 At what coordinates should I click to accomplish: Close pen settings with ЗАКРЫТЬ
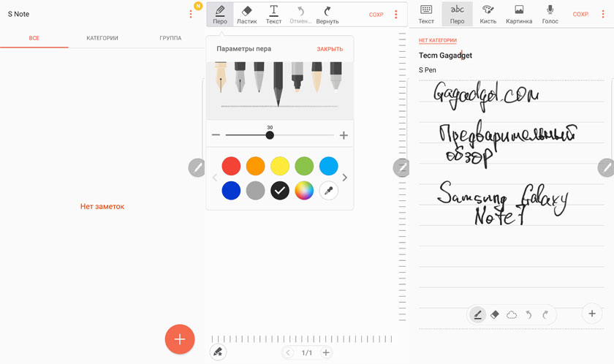[x=330, y=49]
